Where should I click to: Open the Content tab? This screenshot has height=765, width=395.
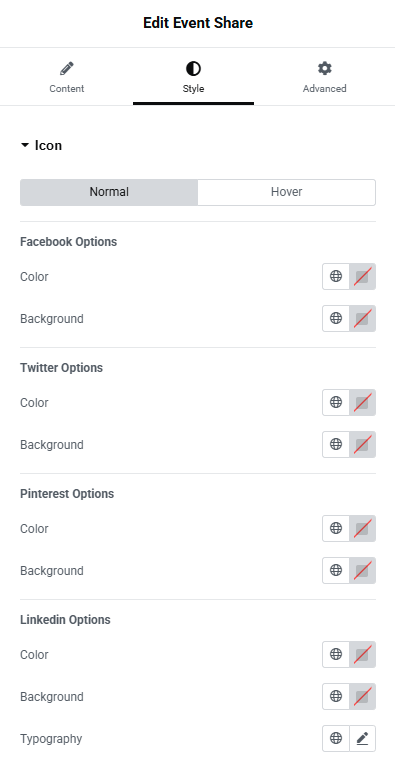(66, 77)
